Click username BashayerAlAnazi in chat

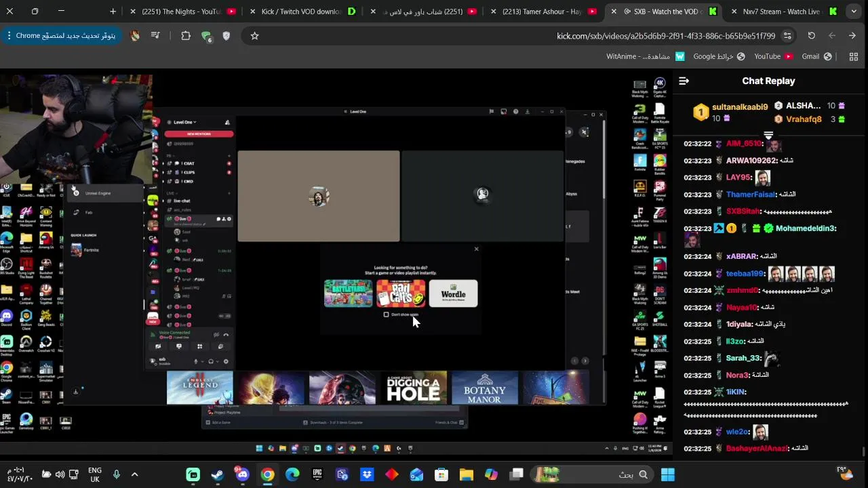click(x=757, y=448)
